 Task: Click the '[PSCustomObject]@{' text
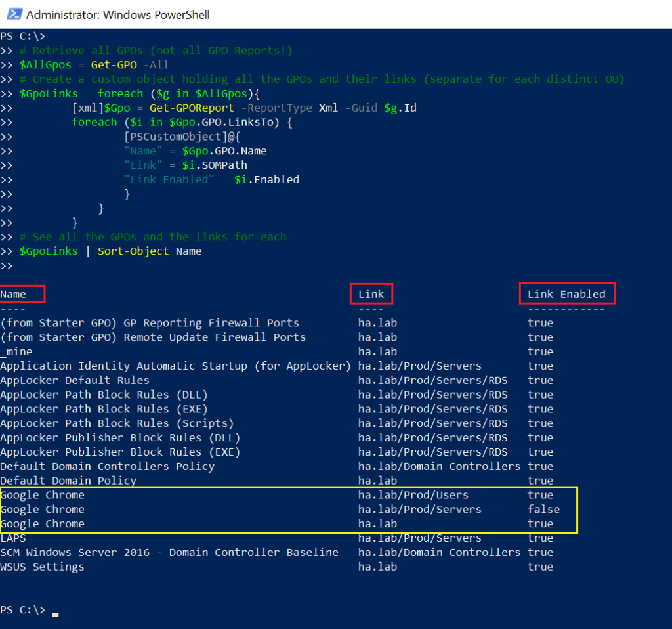point(182,137)
